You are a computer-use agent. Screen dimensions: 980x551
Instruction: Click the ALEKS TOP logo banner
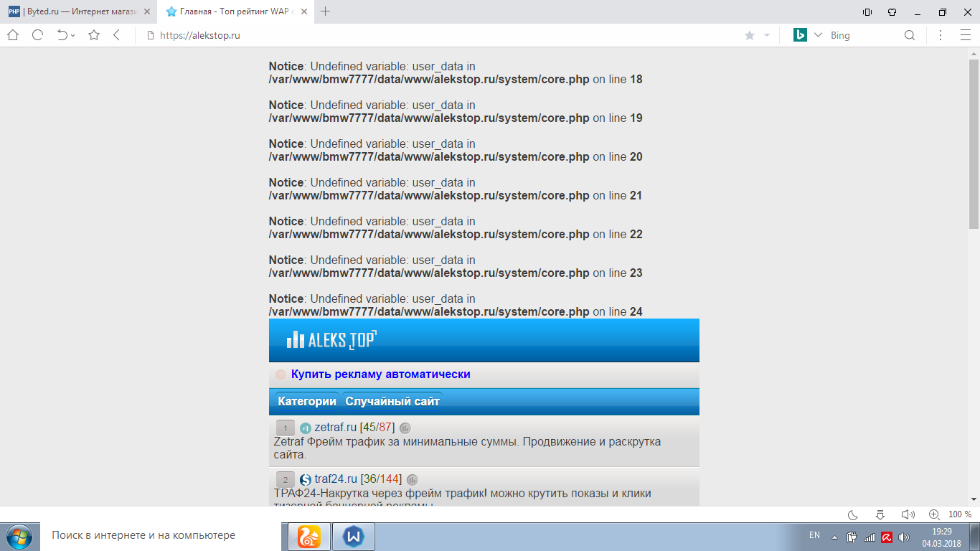(331, 340)
